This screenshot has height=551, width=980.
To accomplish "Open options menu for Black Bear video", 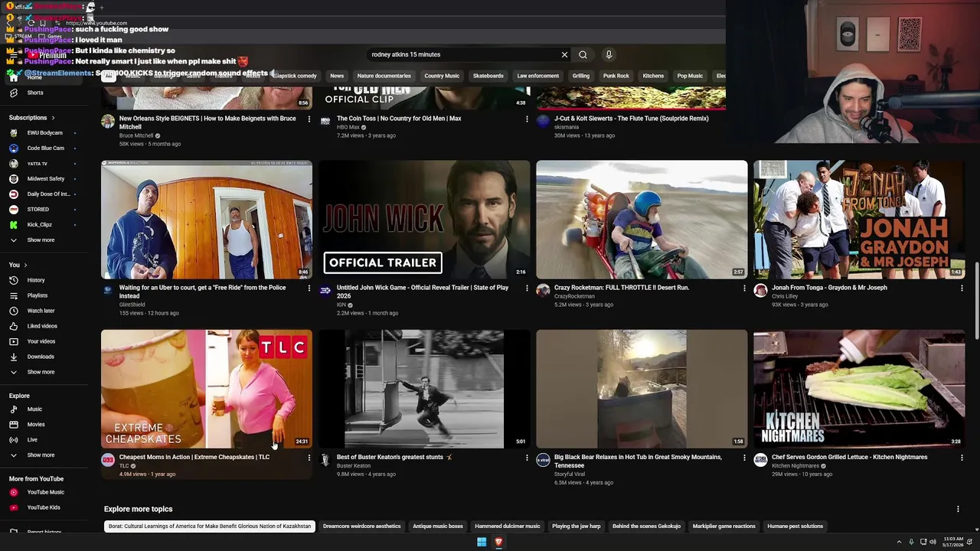I will [x=744, y=458].
